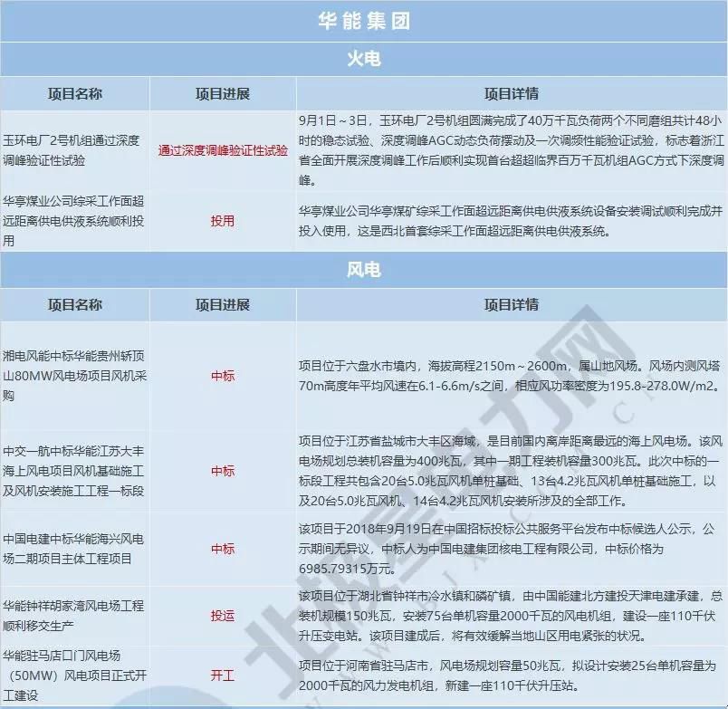Screen dimensions: 728x709
Task: Click 项目详情 header in 火电 table
Action: (512, 94)
